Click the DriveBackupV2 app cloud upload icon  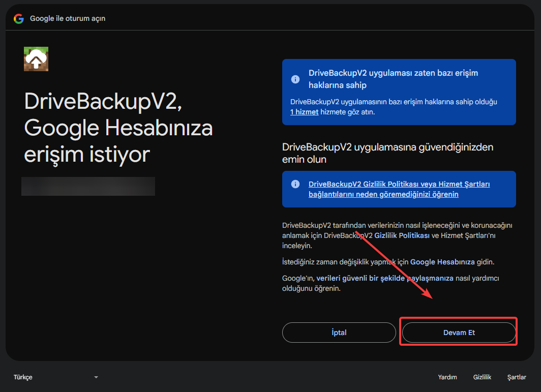(x=36, y=59)
